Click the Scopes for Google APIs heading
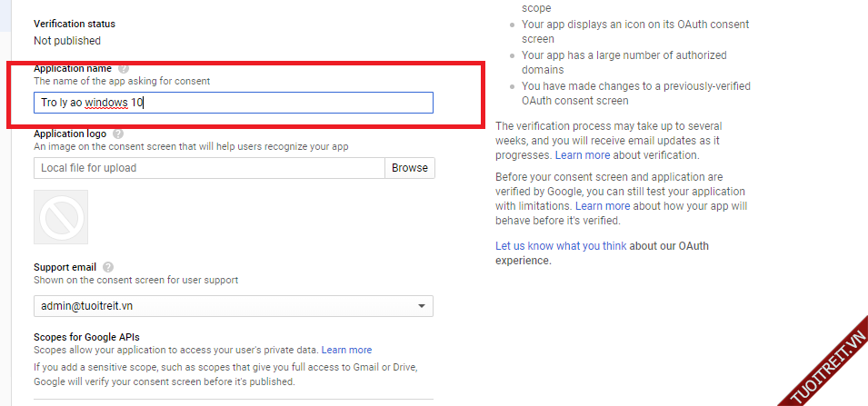The width and height of the screenshot is (868, 406). tap(86, 338)
